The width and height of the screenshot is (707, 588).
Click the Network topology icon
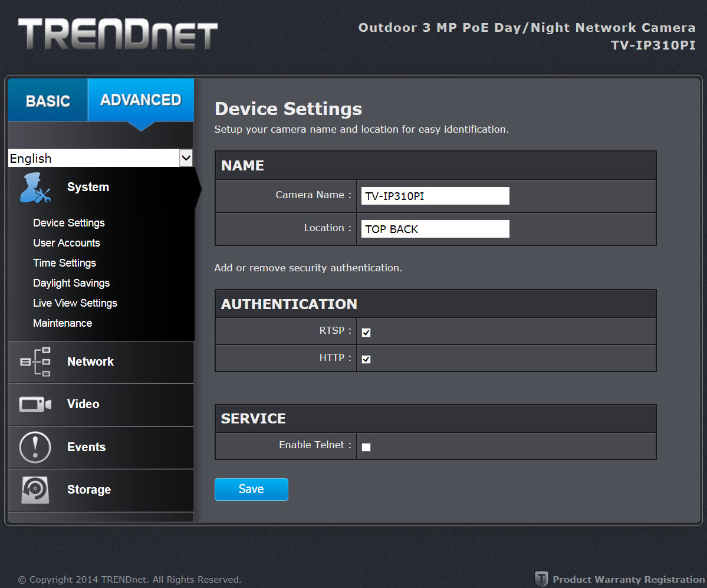coord(35,362)
